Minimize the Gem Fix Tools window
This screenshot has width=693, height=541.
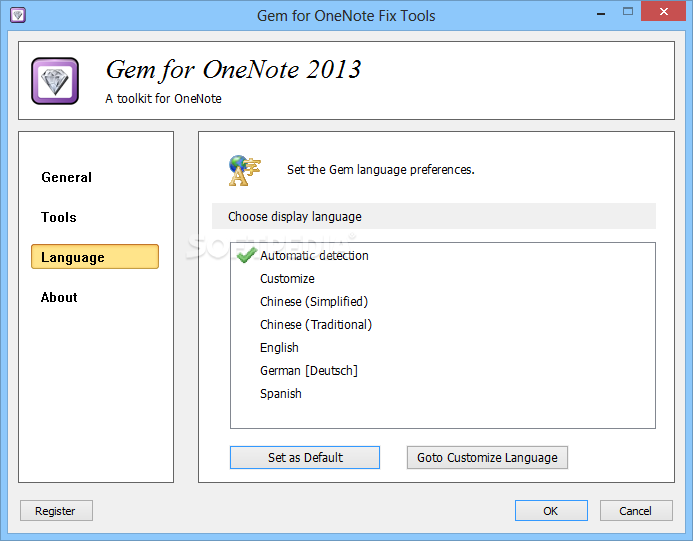[601, 12]
